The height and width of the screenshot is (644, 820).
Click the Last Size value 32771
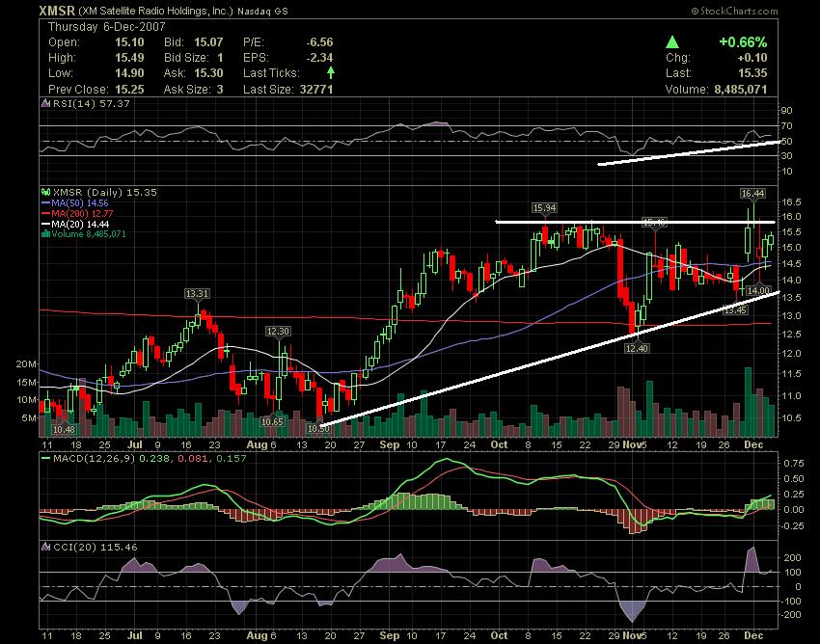click(x=316, y=90)
